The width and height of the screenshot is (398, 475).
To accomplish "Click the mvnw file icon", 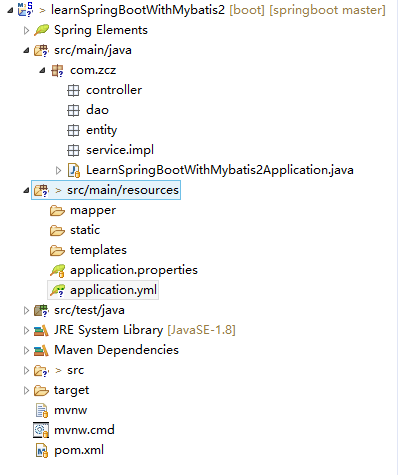I will coord(42,410).
